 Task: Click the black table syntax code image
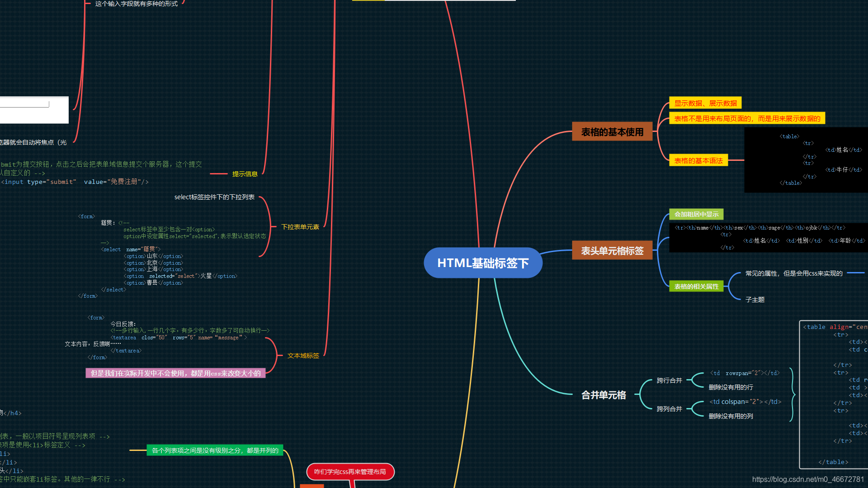(806, 160)
